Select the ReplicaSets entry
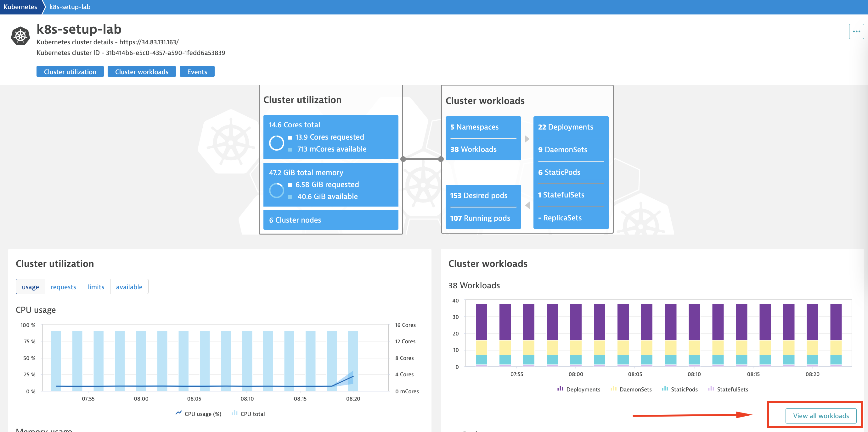Viewport: 868px width, 432px height. pyautogui.click(x=560, y=218)
